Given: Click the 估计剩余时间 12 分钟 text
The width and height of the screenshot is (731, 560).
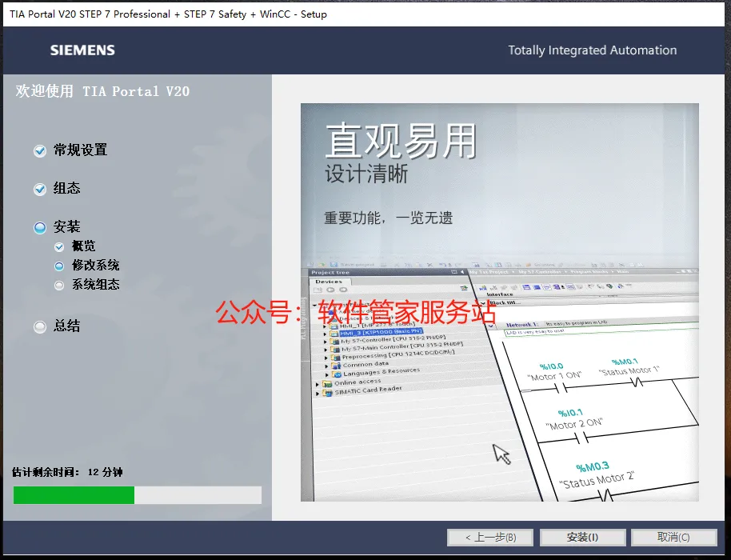Looking at the screenshot, I should point(67,472).
